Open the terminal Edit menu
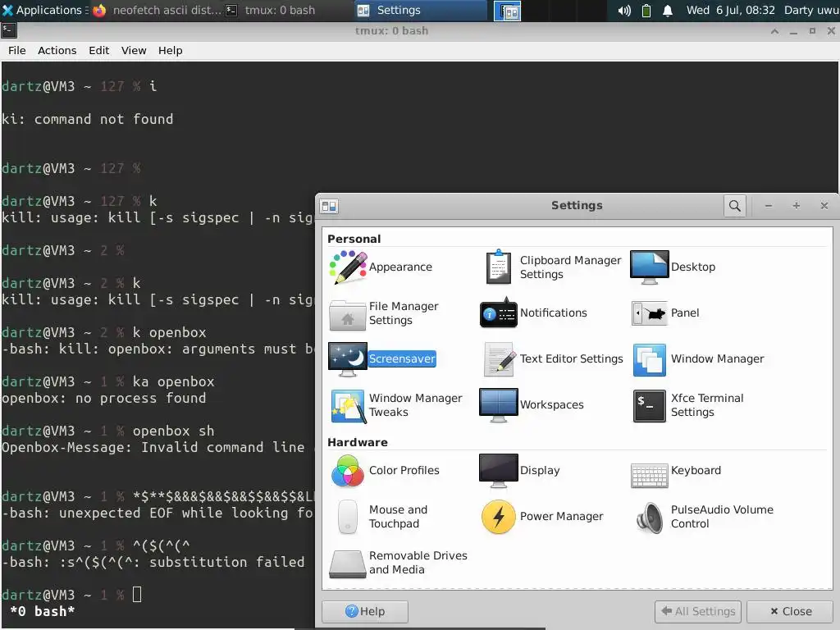 (x=98, y=50)
